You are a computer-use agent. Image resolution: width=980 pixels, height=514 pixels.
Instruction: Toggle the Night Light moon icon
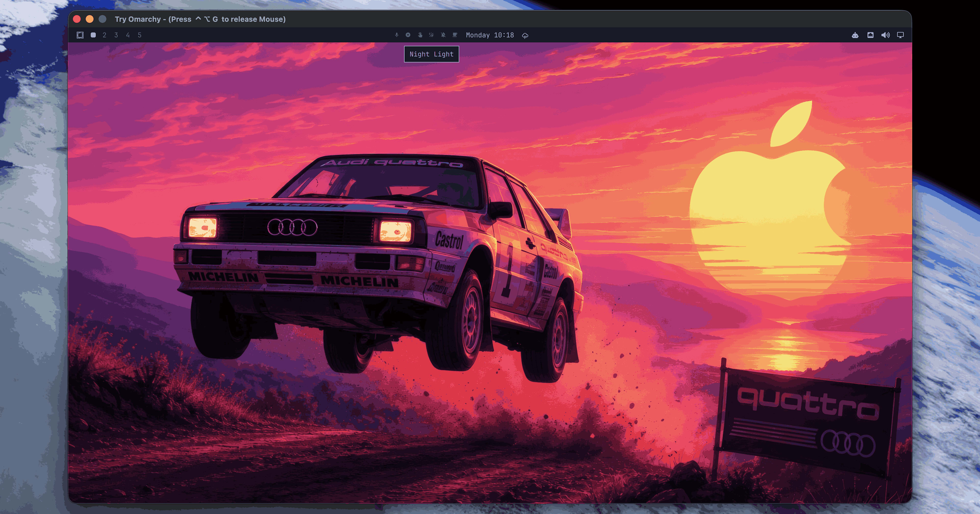(x=431, y=35)
